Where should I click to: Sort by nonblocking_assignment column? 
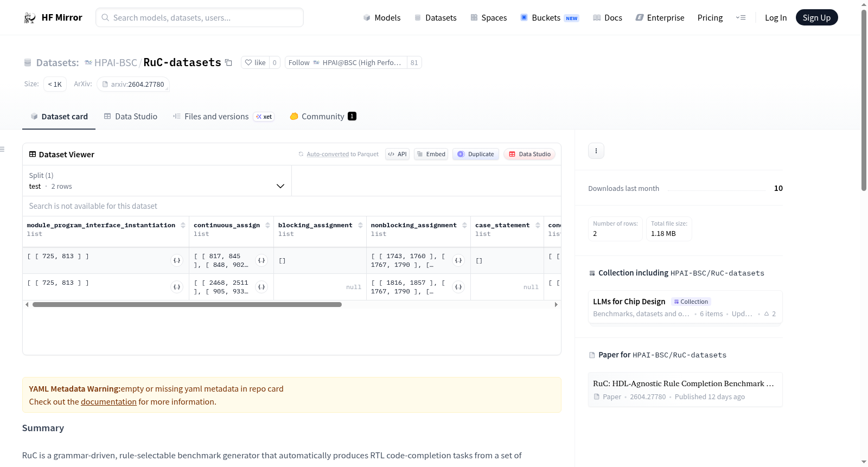pyautogui.click(x=464, y=225)
